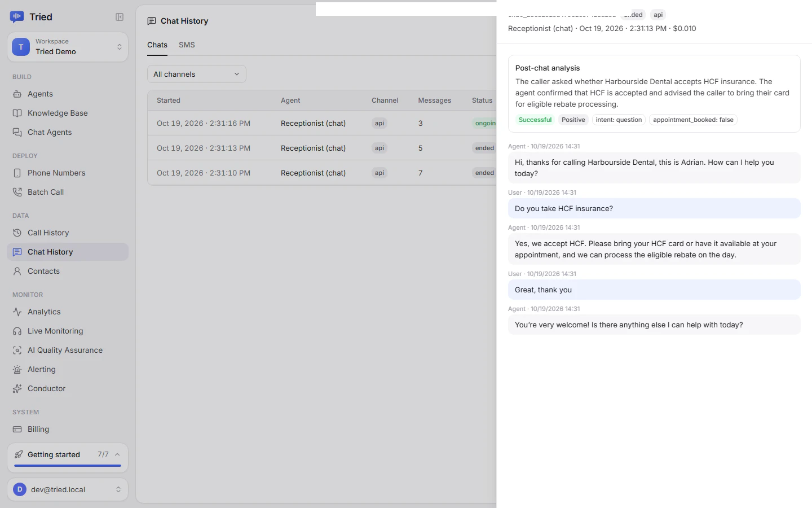The image size is (812, 508).
Task: Open the chat started at 2:31:16 PM
Action: (322, 123)
